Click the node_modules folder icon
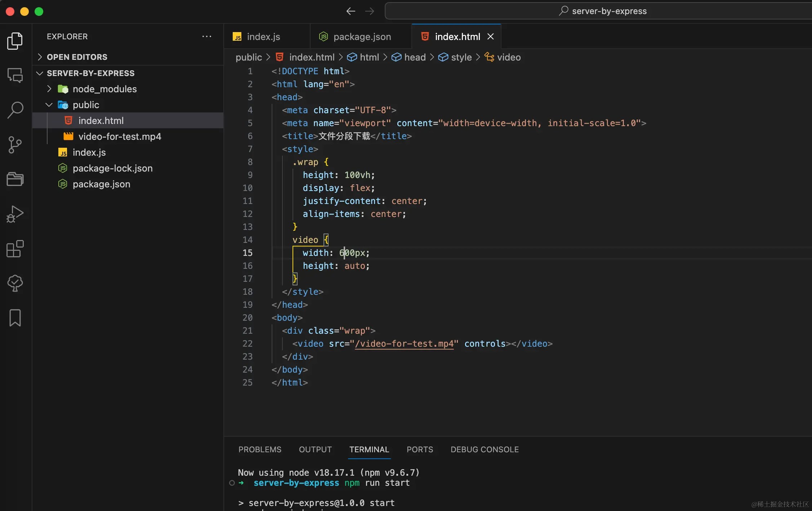This screenshot has width=812, height=511. [63, 89]
